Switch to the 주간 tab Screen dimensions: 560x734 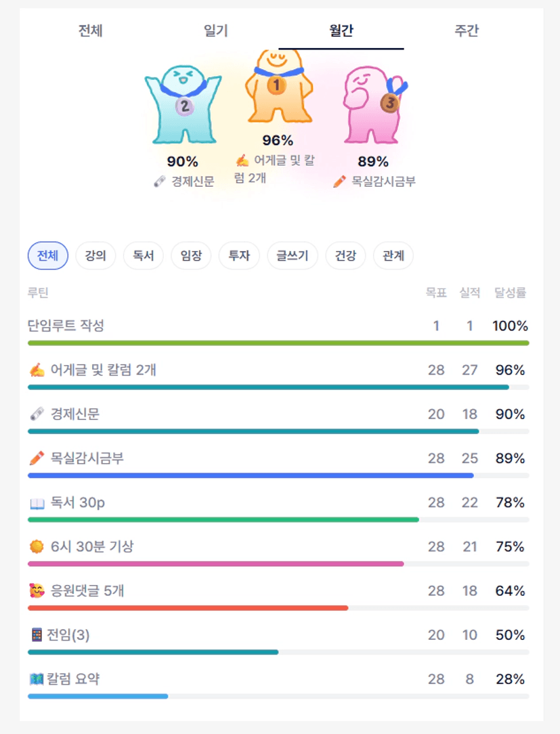click(467, 30)
